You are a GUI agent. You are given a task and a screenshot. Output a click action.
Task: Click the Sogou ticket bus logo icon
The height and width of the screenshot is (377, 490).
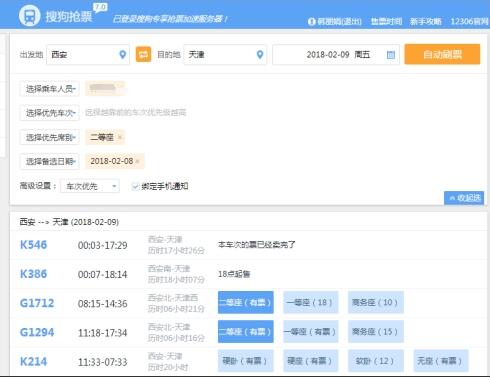29,16
